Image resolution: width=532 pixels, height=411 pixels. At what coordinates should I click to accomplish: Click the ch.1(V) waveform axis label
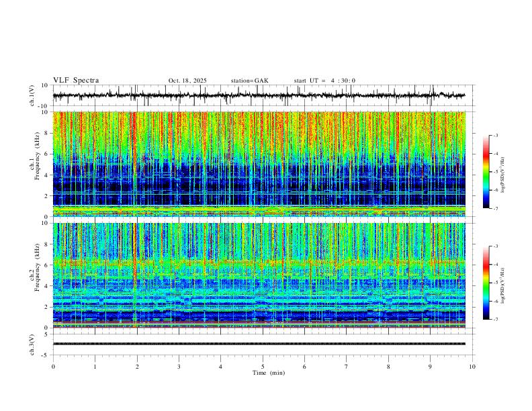coord(32,95)
